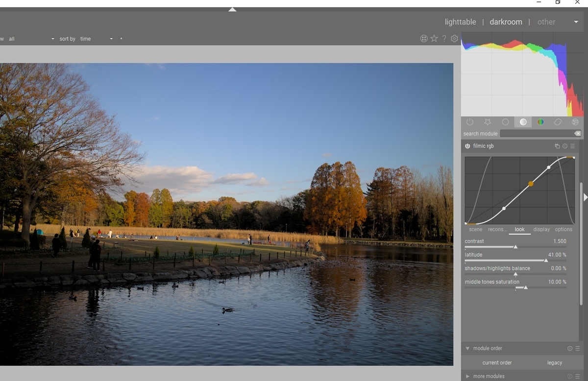Open the other views menu
The image size is (588, 381).
click(546, 22)
